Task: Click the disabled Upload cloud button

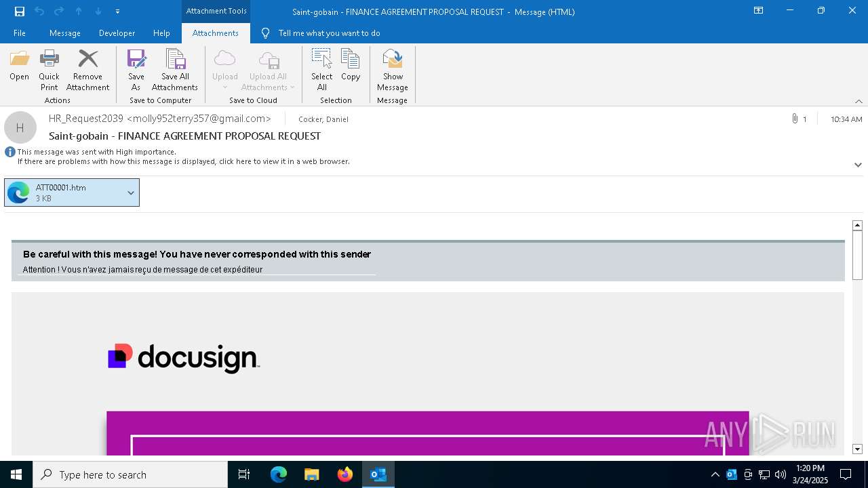Action: [224, 70]
